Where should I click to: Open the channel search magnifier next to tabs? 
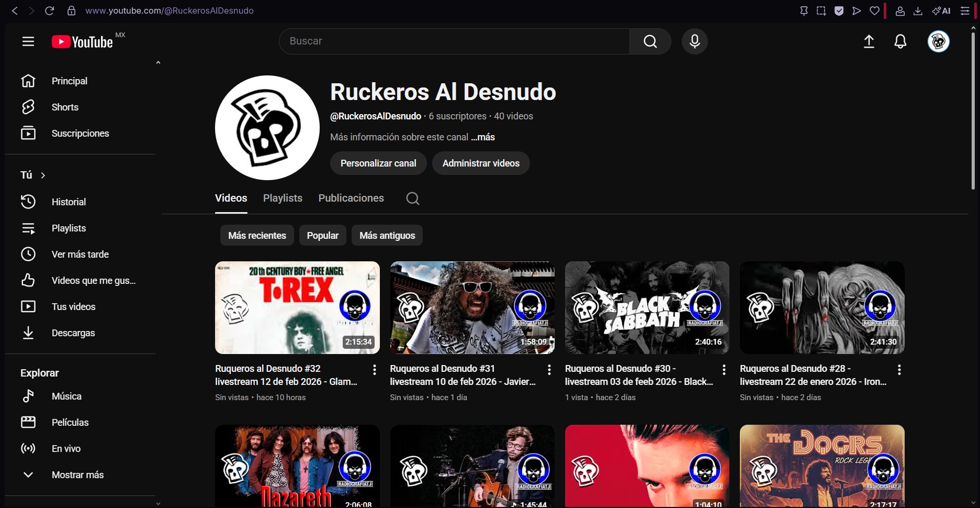412,198
